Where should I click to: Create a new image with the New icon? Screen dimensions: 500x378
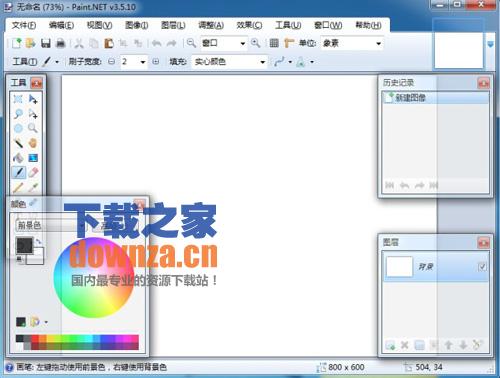point(17,43)
